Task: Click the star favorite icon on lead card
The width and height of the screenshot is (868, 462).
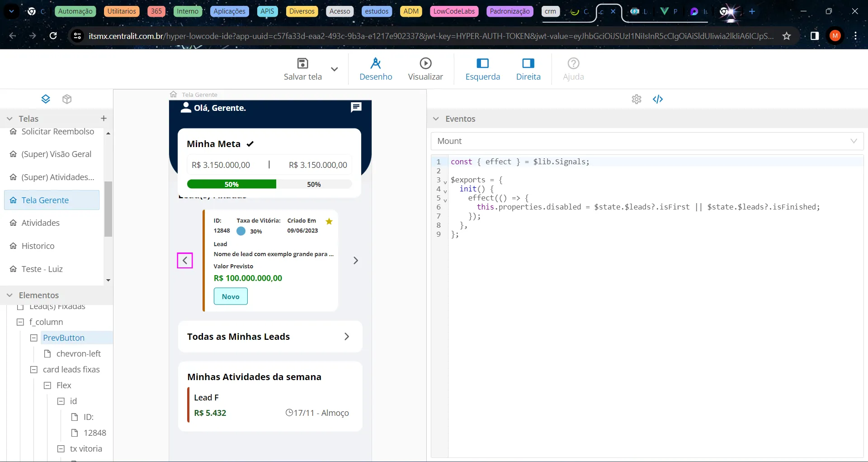Action: point(329,221)
